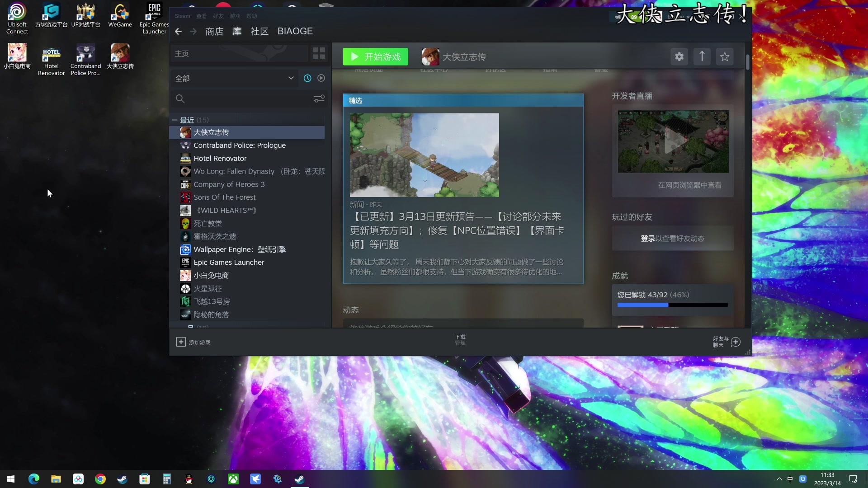The width and height of the screenshot is (868, 488).
Task: Select Epic Games Launcher in library list
Action: [x=247, y=263]
